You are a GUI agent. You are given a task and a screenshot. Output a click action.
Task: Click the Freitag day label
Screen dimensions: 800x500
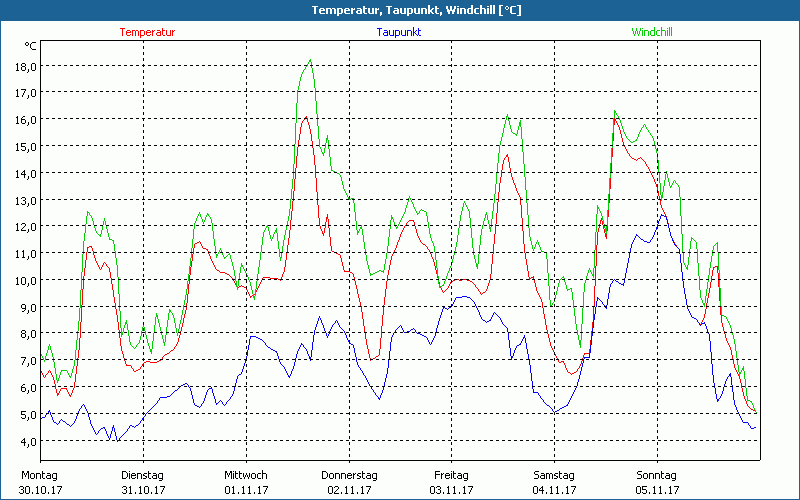tap(451, 475)
